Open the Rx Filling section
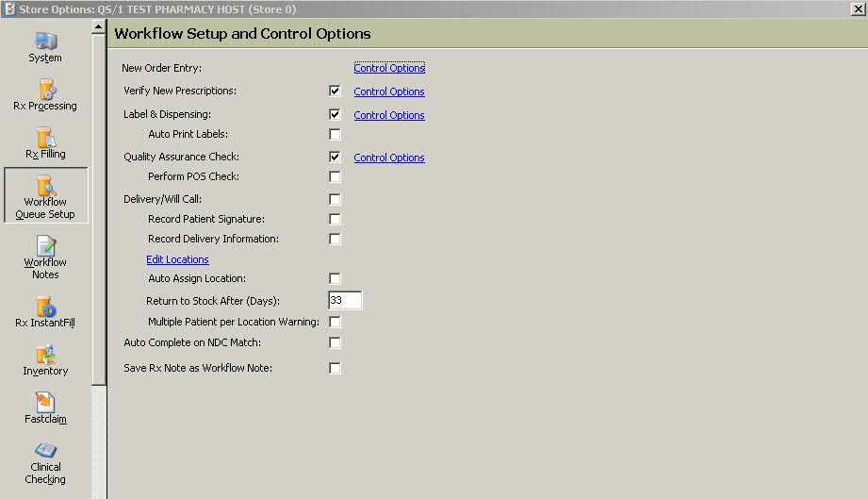 tap(45, 143)
